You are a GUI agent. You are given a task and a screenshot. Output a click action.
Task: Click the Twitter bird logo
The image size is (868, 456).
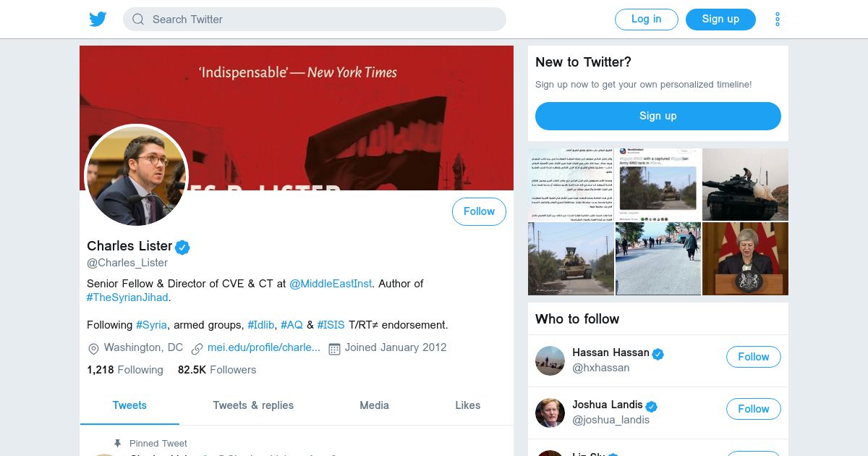tap(98, 20)
